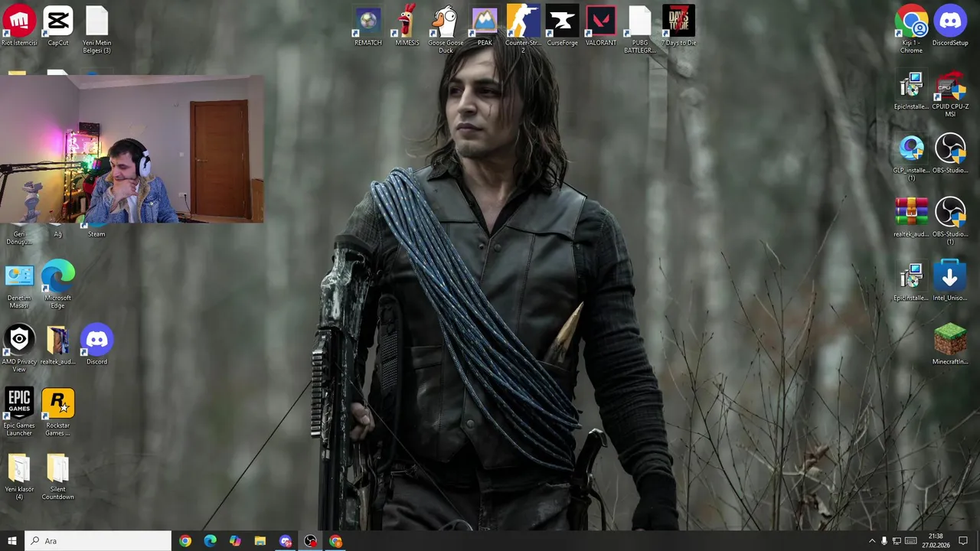The image size is (980, 551).
Task: Click the webcam overlay video feed
Action: (132, 148)
